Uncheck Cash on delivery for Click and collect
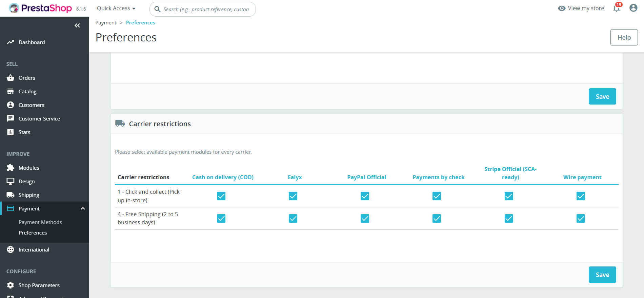Image resolution: width=644 pixels, height=298 pixels. click(221, 196)
